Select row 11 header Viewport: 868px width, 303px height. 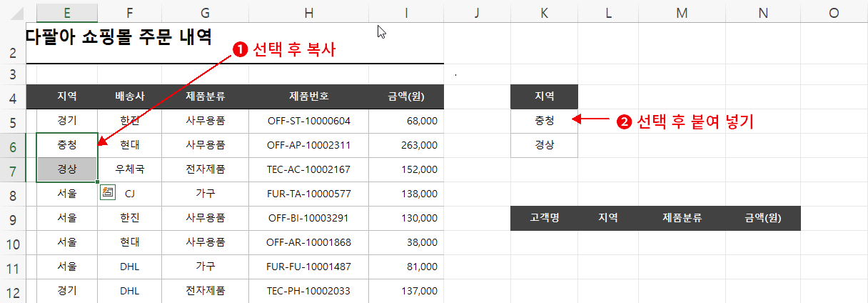[13, 267]
